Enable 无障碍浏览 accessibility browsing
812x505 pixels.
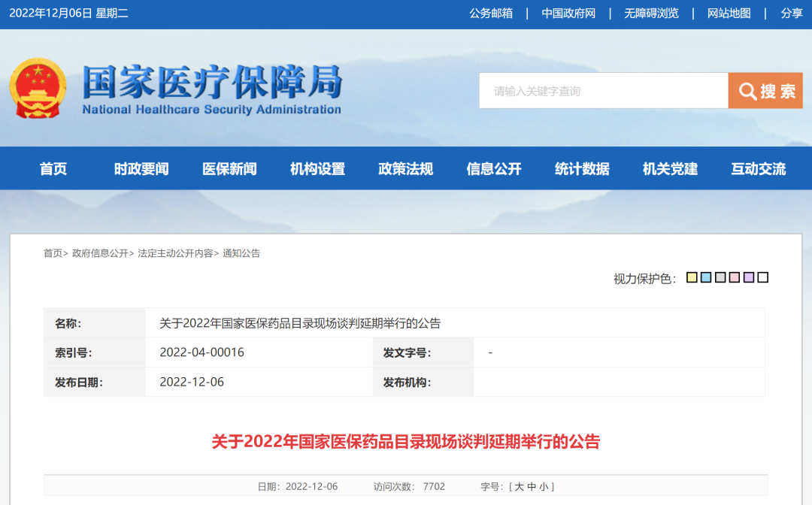coord(651,14)
